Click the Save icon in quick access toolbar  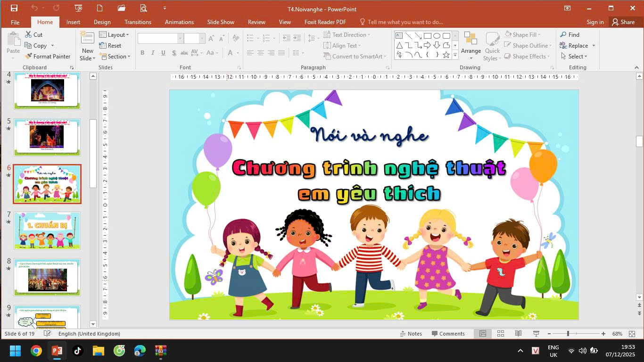(x=14, y=8)
